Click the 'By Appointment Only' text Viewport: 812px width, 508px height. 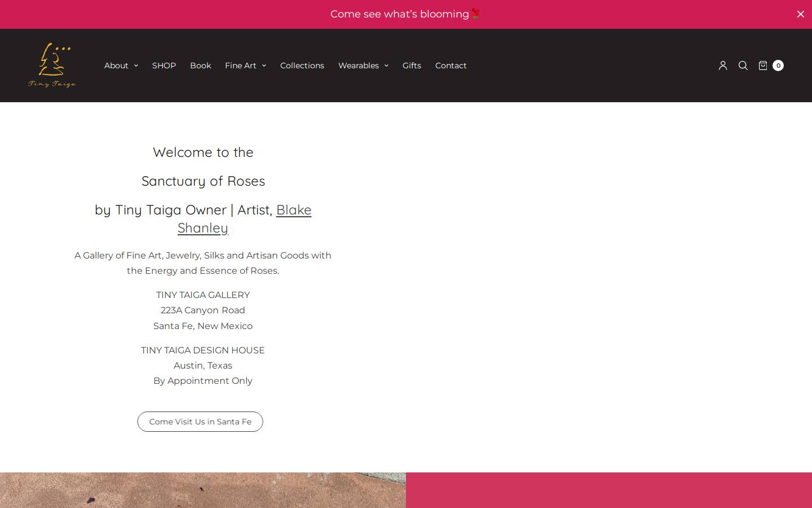203,381
